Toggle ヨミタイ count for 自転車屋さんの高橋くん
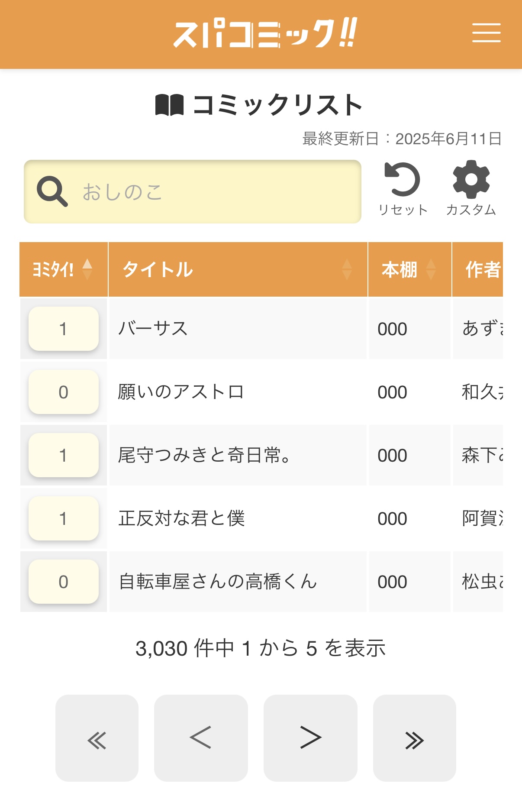This screenshot has width=522, height=812. [64, 582]
